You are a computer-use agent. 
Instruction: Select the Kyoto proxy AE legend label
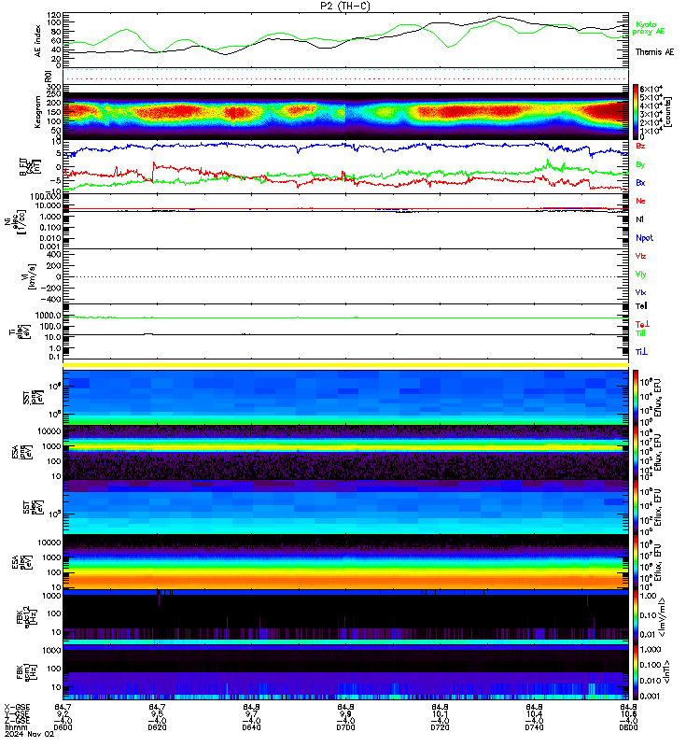coord(648,28)
